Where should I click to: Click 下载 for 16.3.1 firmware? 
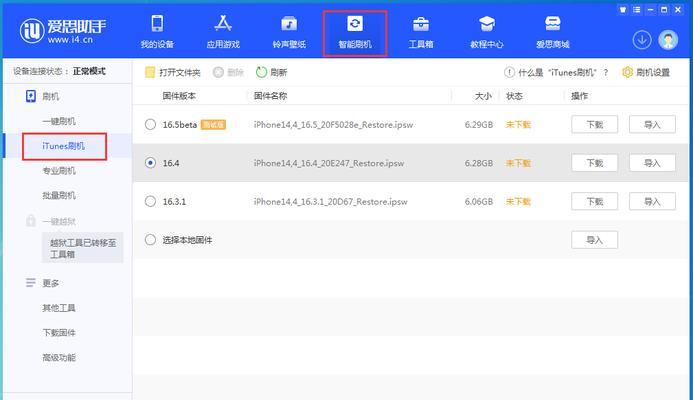coord(594,202)
